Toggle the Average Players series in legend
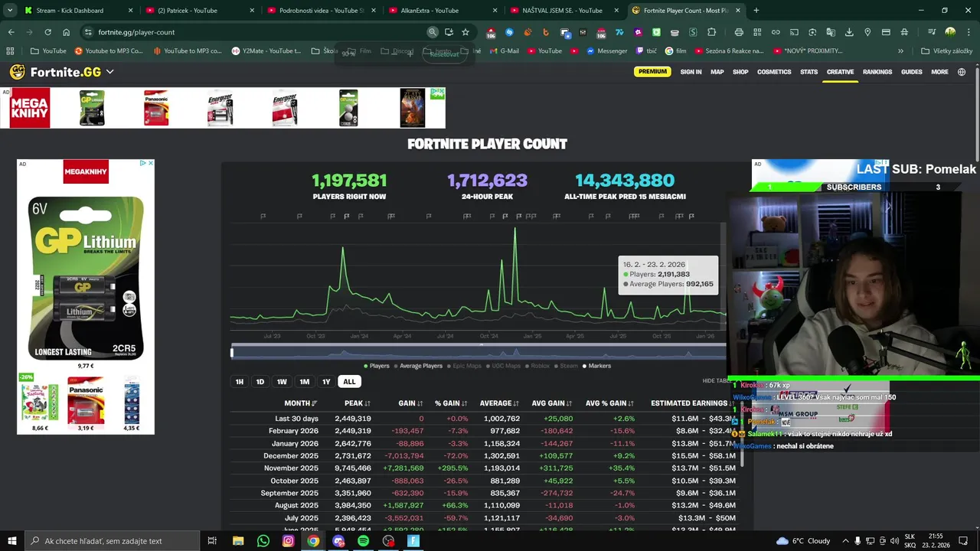980x551 pixels. [x=417, y=366]
